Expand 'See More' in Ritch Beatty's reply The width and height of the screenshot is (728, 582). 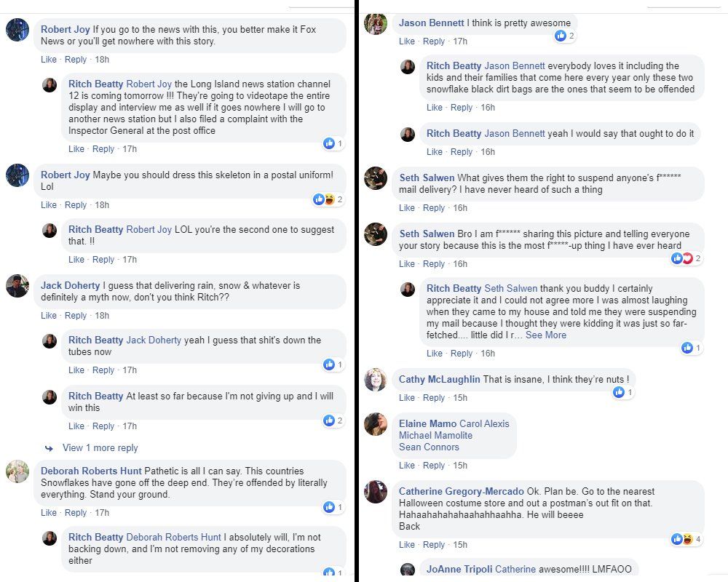tap(545, 335)
